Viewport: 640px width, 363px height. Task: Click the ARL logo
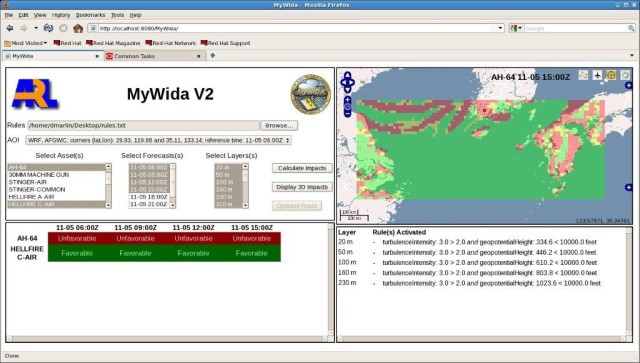pyautogui.click(x=35, y=94)
